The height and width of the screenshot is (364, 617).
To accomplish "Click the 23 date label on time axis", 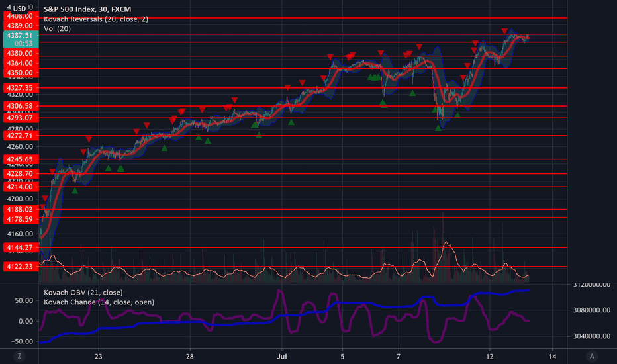I will [x=99, y=357].
